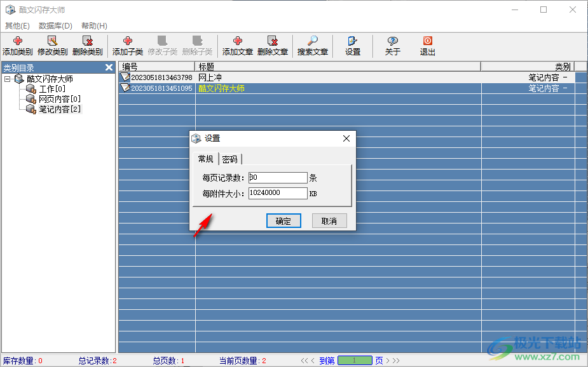Select the 网页内容[0] category
Image resolution: width=588 pixels, height=367 pixels.
(60, 99)
